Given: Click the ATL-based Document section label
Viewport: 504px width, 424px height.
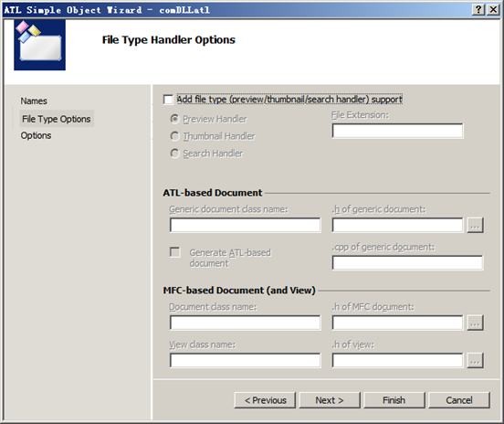Looking at the screenshot, I should [x=213, y=193].
